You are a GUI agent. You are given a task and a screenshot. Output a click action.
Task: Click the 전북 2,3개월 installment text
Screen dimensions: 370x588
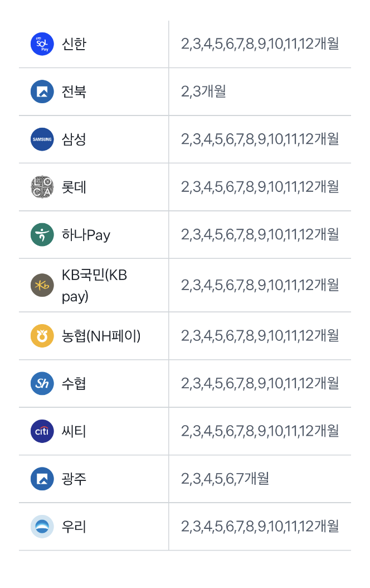click(x=203, y=91)
